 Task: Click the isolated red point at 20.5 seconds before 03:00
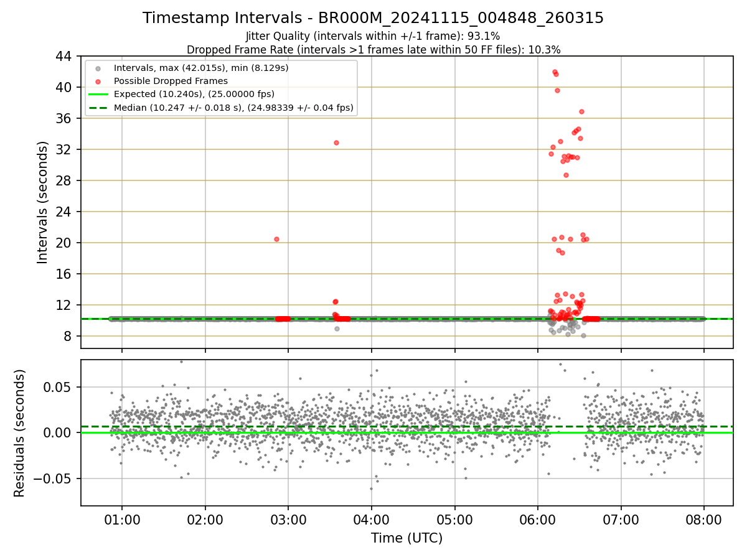(276, 239)
